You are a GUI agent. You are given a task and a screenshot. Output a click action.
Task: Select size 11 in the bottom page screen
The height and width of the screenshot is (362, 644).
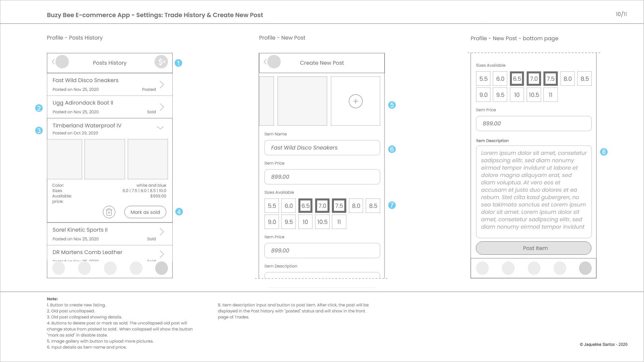pos(550,95)
